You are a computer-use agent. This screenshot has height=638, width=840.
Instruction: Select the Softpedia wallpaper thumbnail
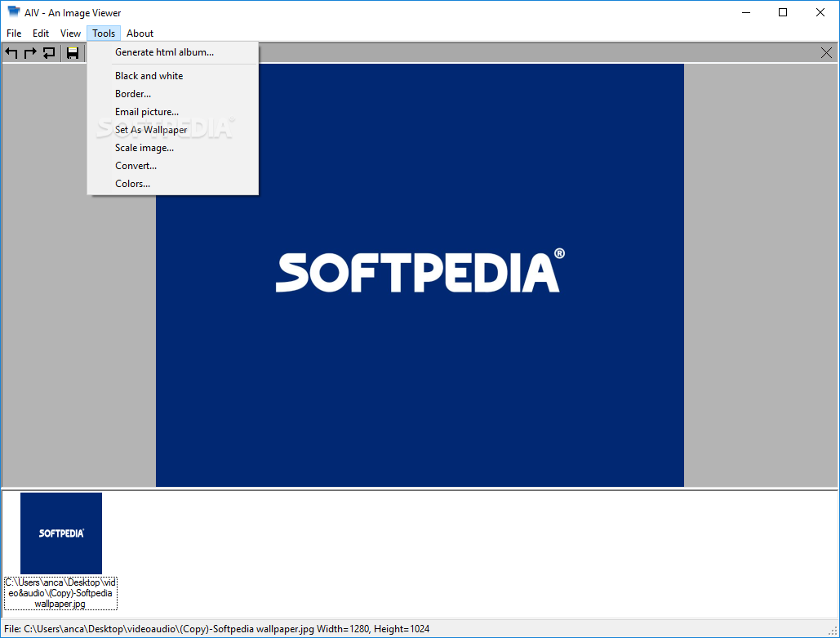[61, 533]
